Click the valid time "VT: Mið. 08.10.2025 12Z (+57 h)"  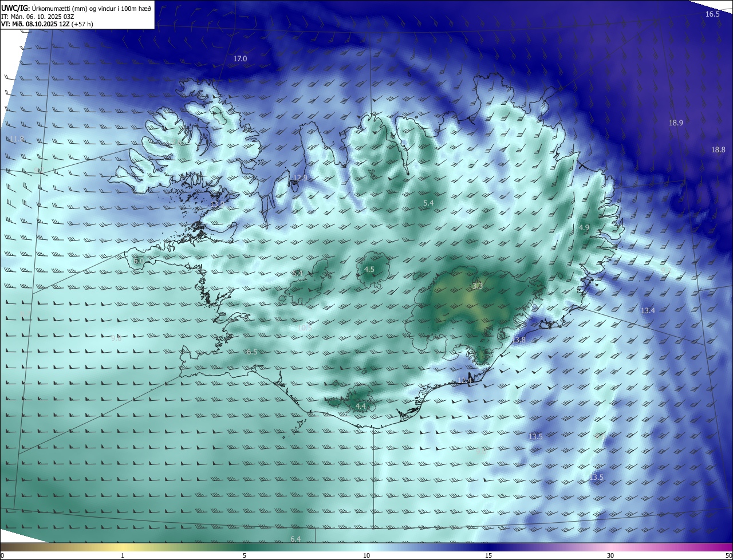(47, 24)
